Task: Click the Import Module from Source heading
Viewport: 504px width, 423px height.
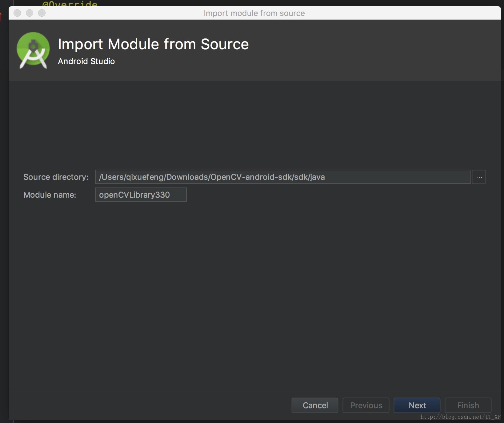Action: point(153,44)
